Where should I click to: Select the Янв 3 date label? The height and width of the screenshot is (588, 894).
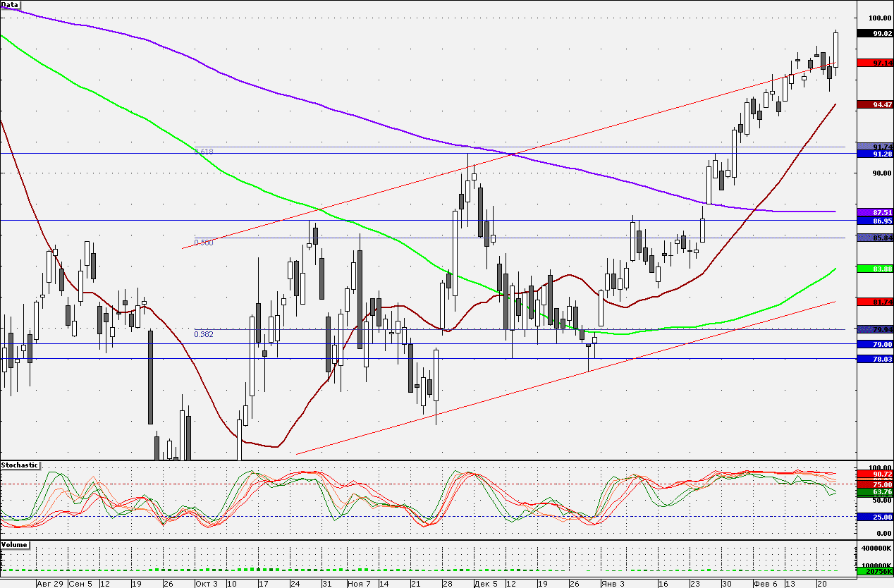[611, 584]
